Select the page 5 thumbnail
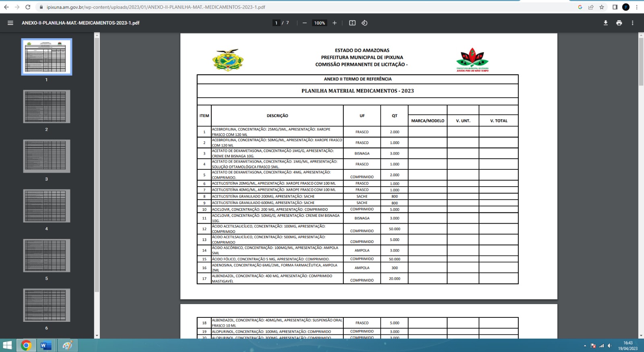Viewport: 644px width, 352px height. pyautogui.click(x=47, y=255)
